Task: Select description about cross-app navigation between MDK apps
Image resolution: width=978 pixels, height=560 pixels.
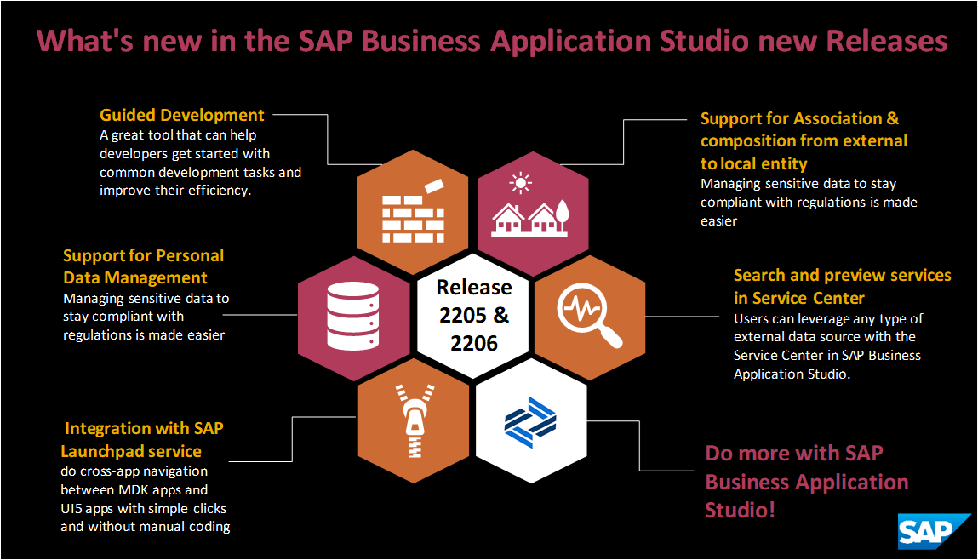Action: 146,499
